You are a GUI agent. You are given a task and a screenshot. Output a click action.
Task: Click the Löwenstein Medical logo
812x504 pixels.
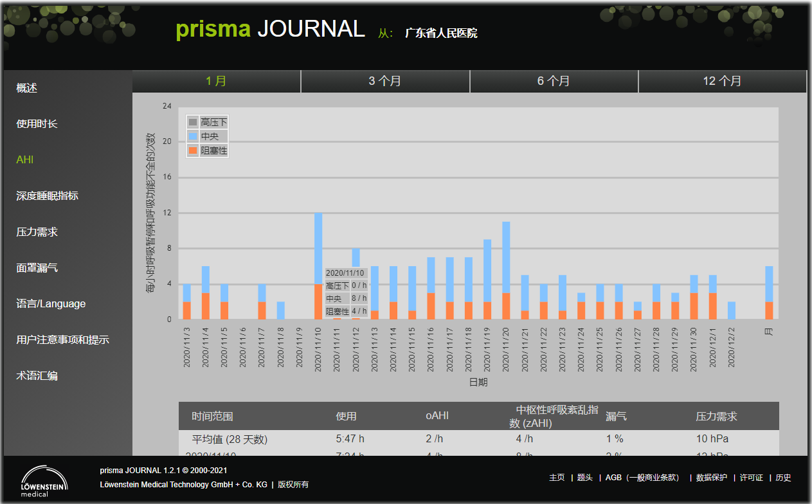click(44, 481)
